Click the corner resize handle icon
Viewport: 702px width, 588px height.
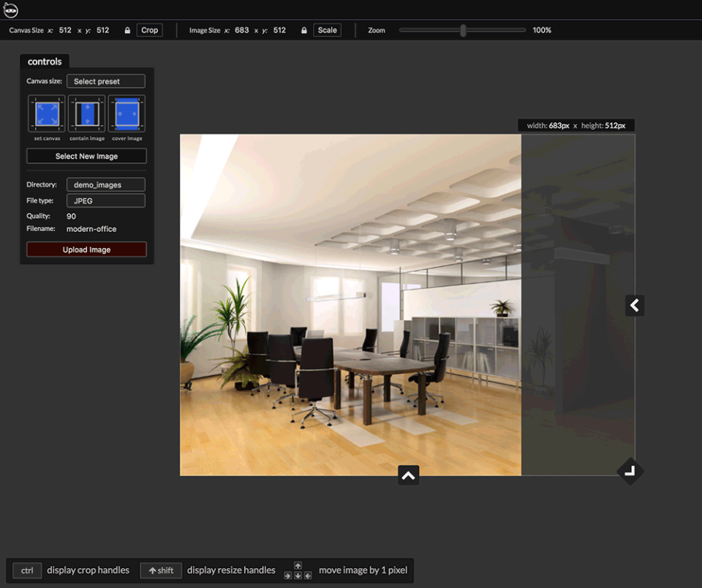630,471
